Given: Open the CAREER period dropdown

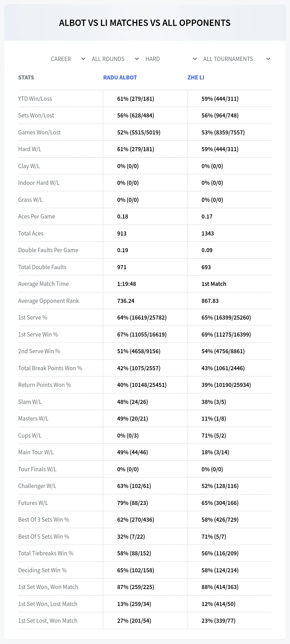Looking at the screenshot, I should click(x=68, y=59).
